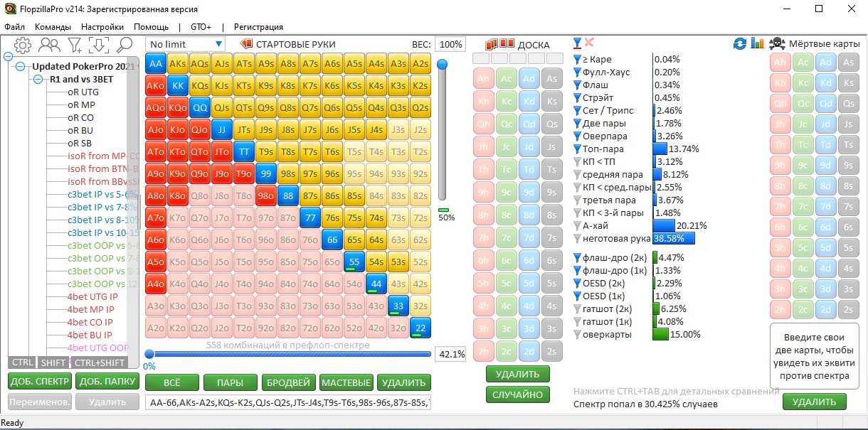Open the Файл menu
Screen dimensions: 868x430
15,26
